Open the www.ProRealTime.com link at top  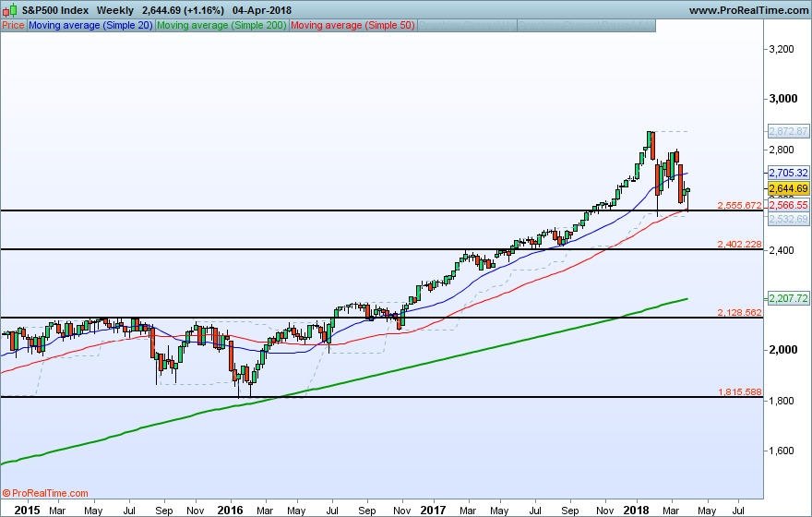[748, 10]
